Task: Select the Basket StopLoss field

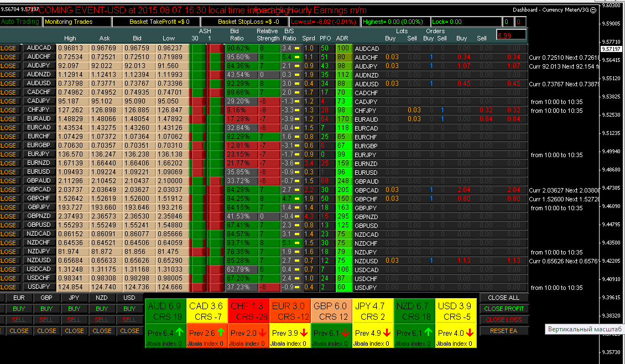Action: pyautogui.click(x=244, y=22)
